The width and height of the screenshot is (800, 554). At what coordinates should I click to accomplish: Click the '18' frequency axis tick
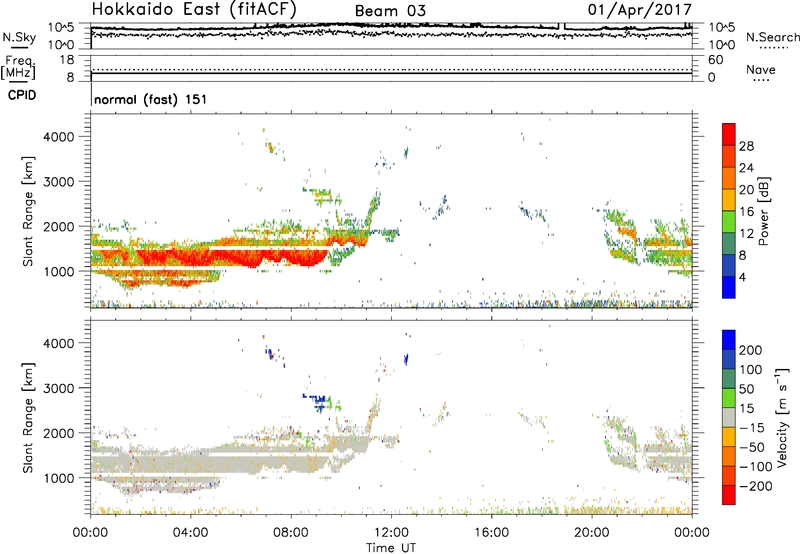pyautogui.click(x=67, y=60)
